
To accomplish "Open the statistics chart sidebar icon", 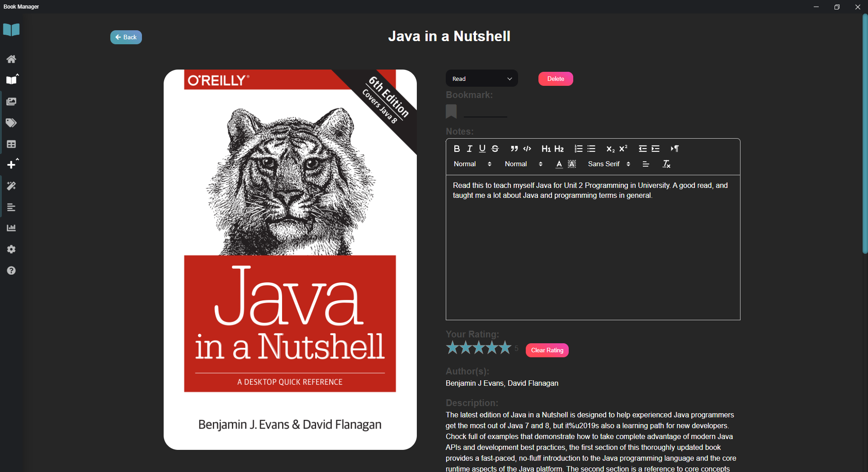I will click(11, 228).
